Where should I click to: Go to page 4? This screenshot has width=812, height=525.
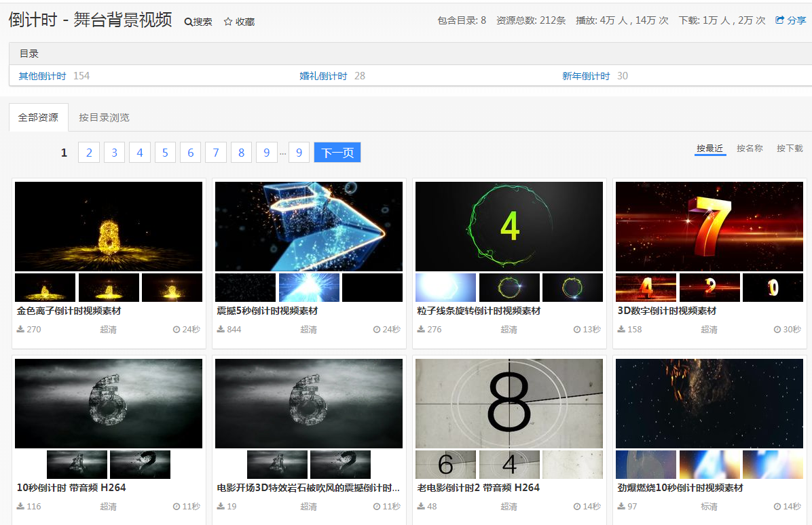pos(140,153)
